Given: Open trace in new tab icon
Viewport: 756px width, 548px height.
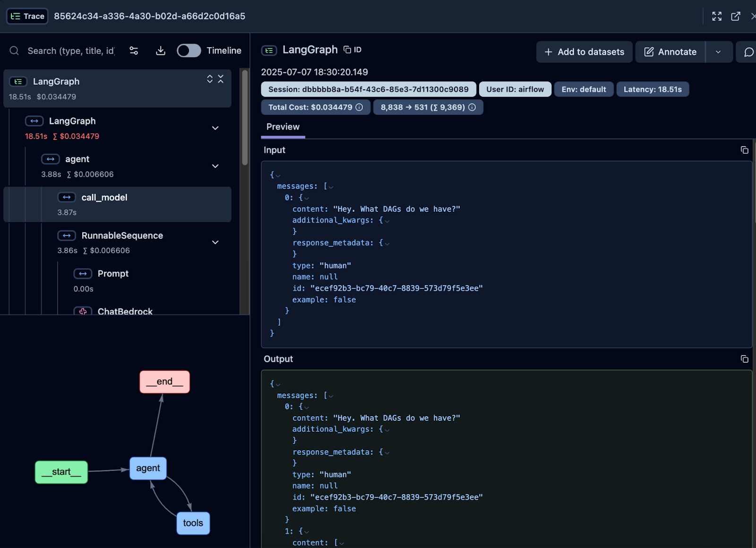Looking at the screenshot, I should [x=736, y=16].
